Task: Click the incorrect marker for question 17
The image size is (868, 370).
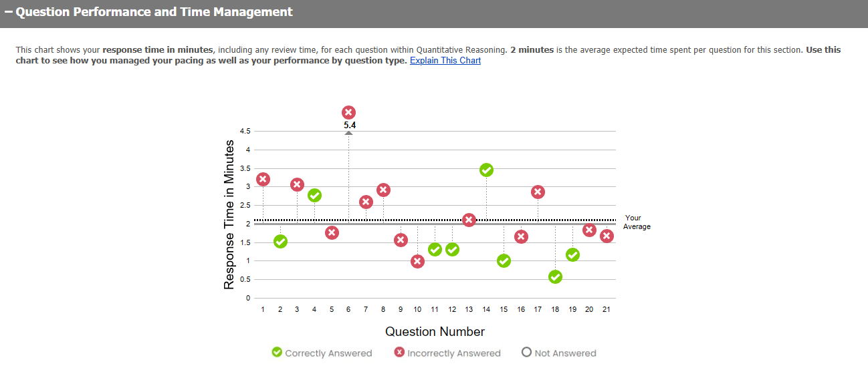Action: pyautogui.click(x=538, y=192)
